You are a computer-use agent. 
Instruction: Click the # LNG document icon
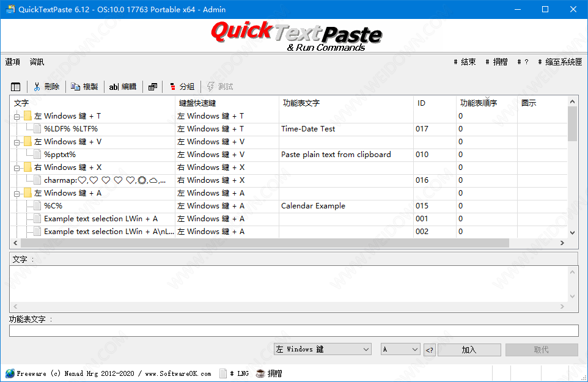(x=223, y=373)
